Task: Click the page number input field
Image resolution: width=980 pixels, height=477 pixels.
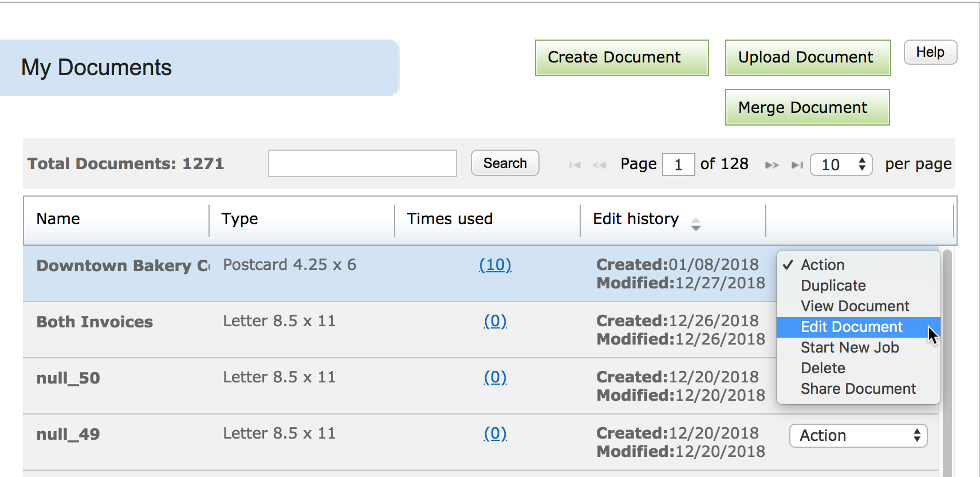Action: click(x=679, y=165)
